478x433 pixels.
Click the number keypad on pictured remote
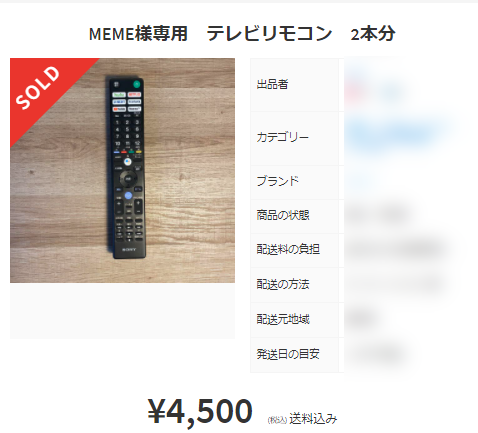[x=127, y=133]
